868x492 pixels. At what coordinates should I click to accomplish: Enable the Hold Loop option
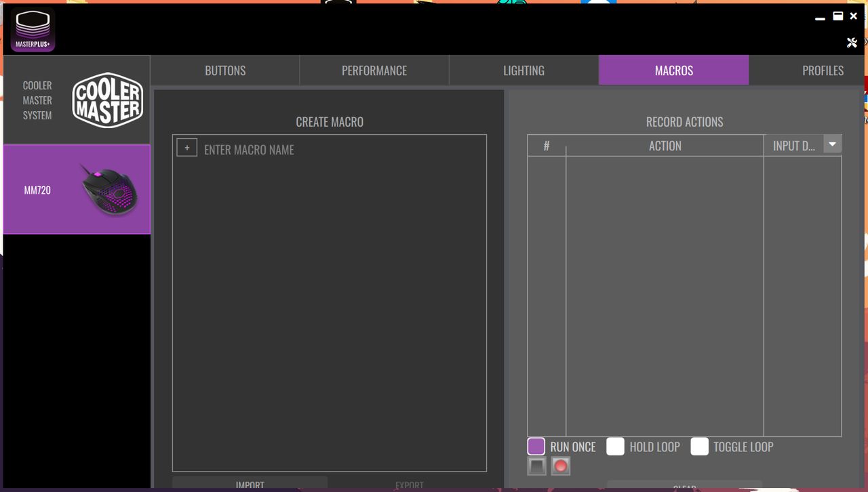tap(615, 447)
